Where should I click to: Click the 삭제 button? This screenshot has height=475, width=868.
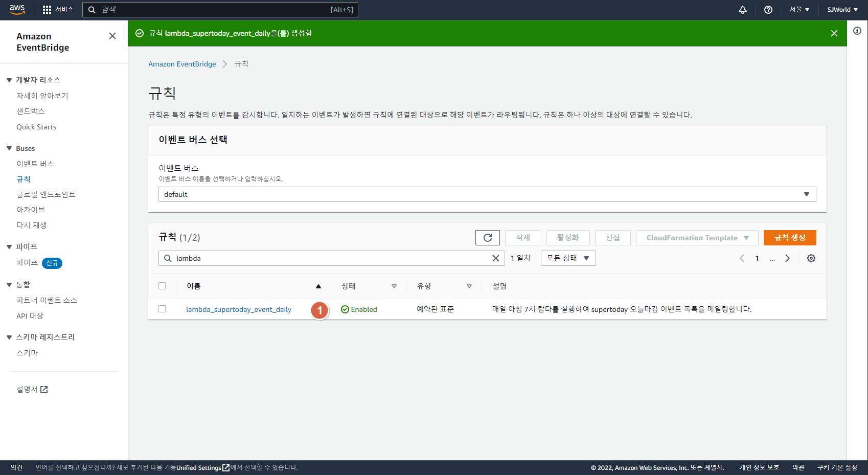(523, 238)
